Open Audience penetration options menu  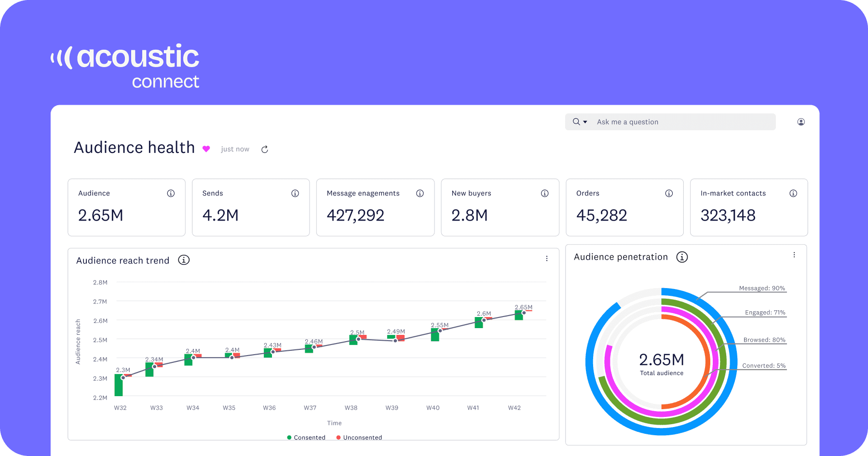pos(794,255)
